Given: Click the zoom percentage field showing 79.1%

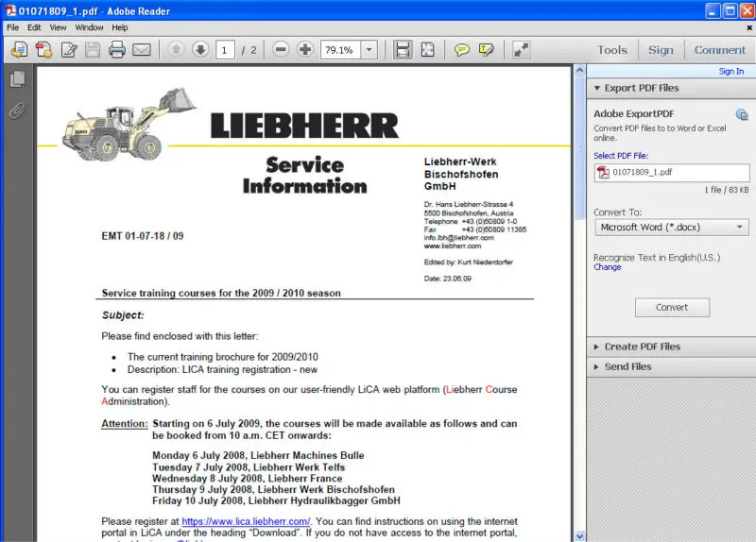Looking at the screenshot, I should pos(341,50).
